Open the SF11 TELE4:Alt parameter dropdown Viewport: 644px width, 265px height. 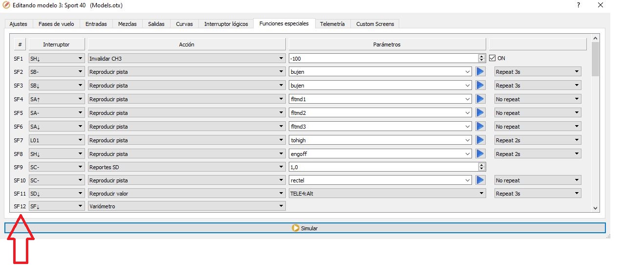tap(387, 194)
